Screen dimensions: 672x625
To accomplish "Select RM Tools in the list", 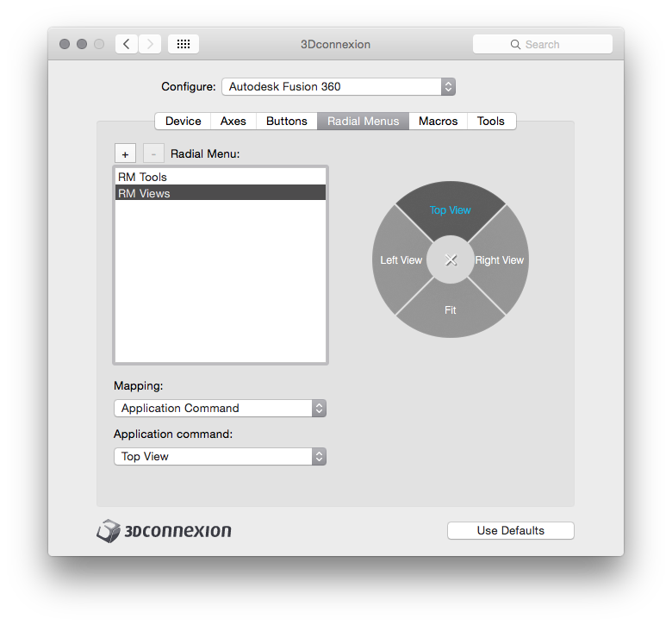I will pyautogui.click(x=221, y=177).
